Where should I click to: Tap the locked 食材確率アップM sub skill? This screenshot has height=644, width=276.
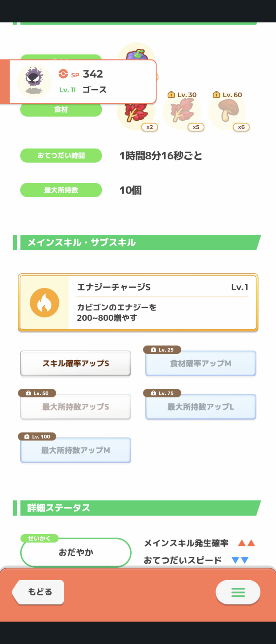[201, 364]
